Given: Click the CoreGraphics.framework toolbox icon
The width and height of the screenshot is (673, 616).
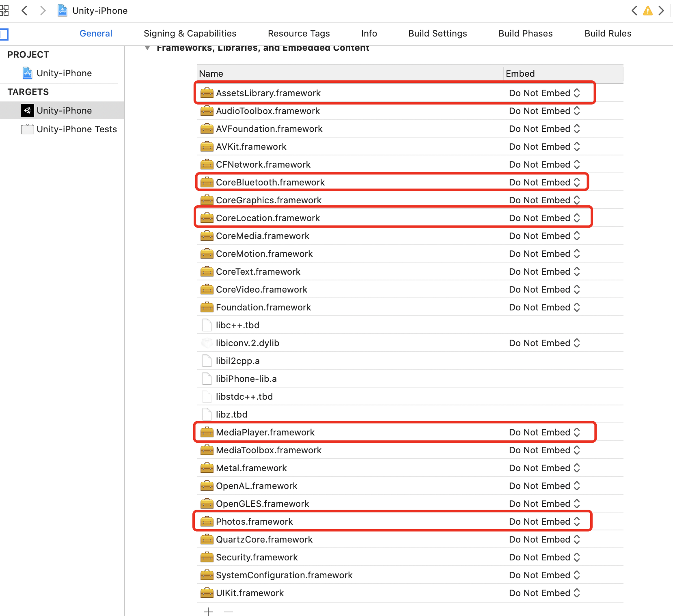Looking at the screenshot, I should tap(207, 200).
